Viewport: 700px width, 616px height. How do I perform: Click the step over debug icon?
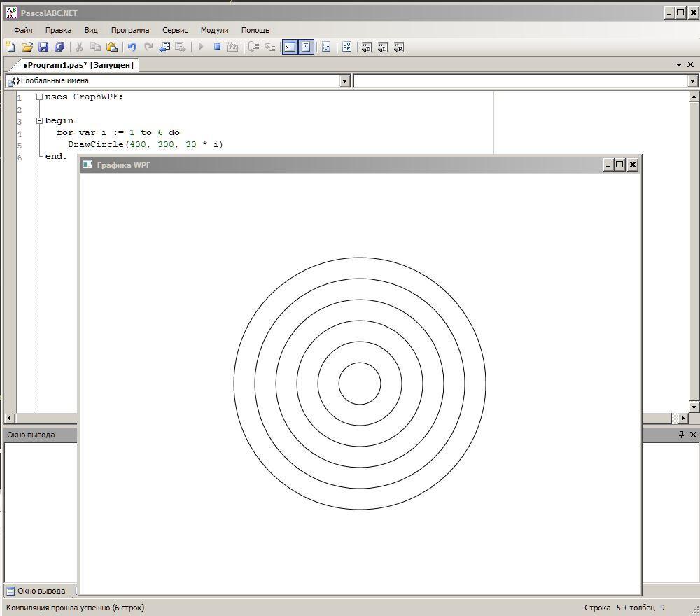253,47
